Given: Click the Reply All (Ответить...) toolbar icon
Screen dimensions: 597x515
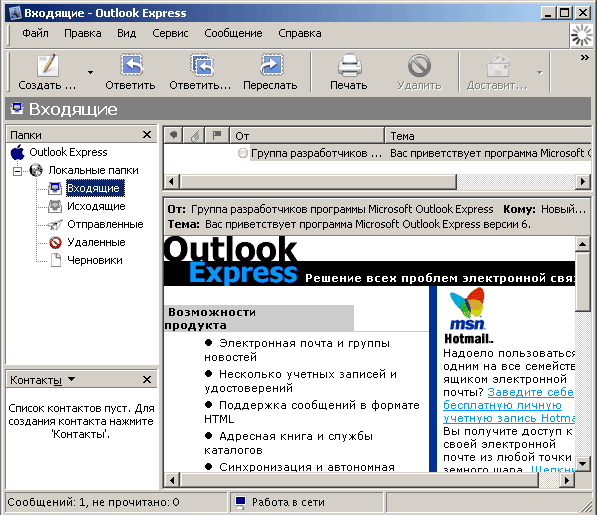Looking at the screenshot, I should pos(202,65).
